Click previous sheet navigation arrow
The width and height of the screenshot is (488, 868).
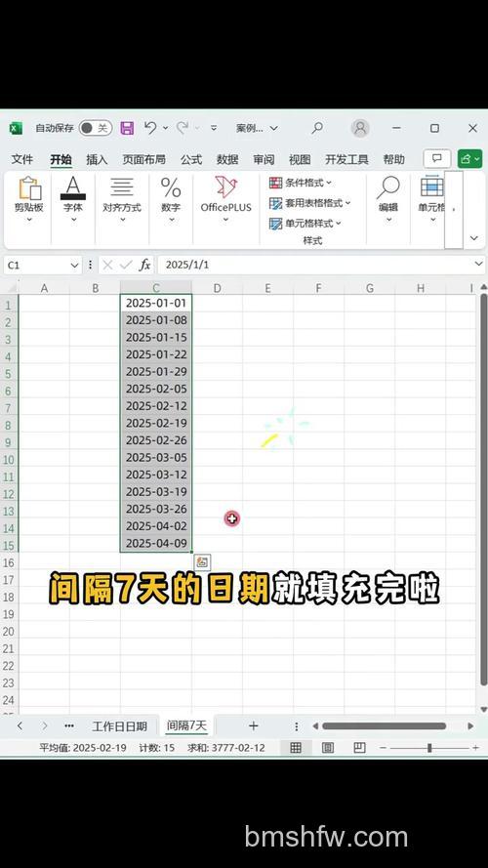[20, 725]
